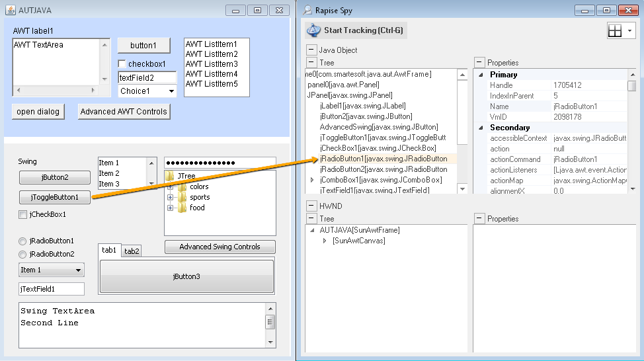Image resolution: width=644 pixels, height=361 pixels.
Task: Check the jCheckBox1 checkbox
Action: 23,214
